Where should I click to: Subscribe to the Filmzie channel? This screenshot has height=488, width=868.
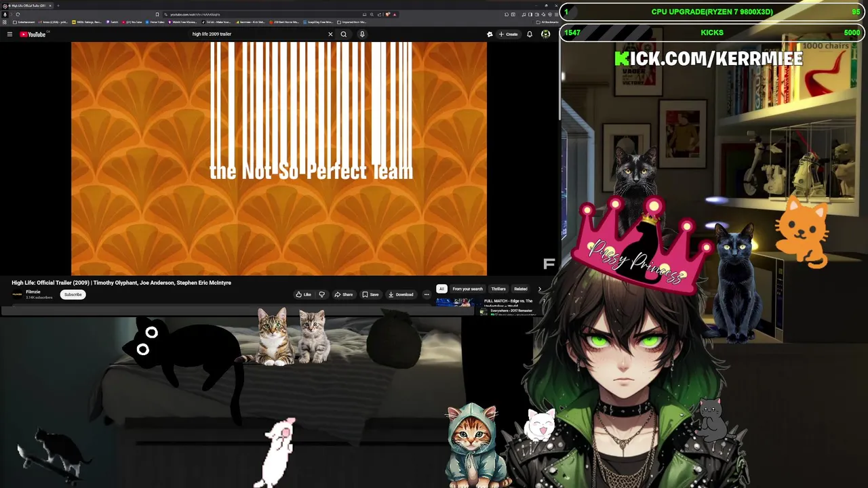tap(73, 294)
